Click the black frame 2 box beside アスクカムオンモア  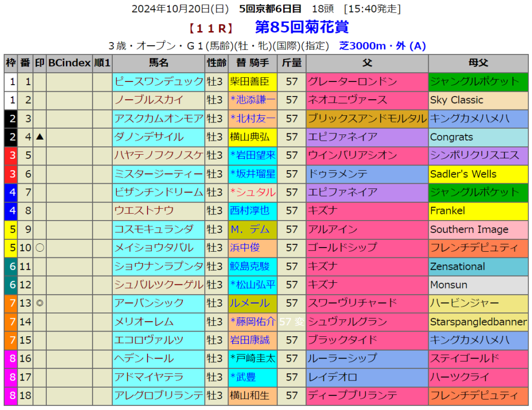tap(11, 118)
